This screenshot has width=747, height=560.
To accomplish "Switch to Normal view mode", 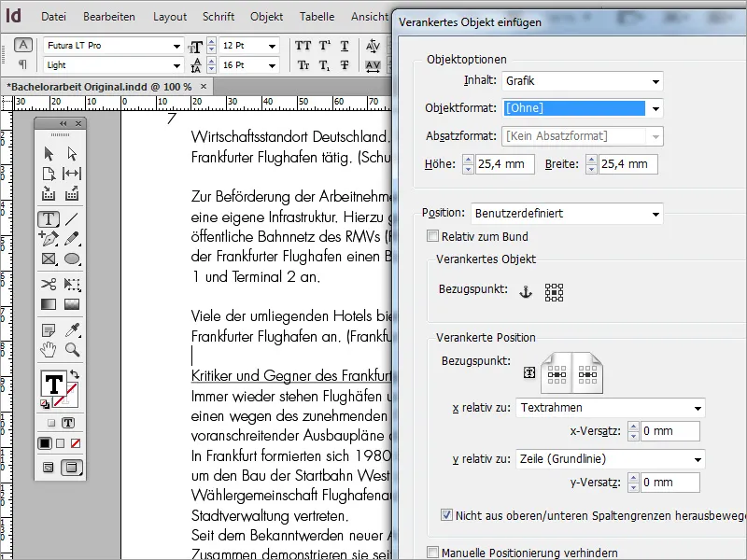I will (x=49, y=468).
